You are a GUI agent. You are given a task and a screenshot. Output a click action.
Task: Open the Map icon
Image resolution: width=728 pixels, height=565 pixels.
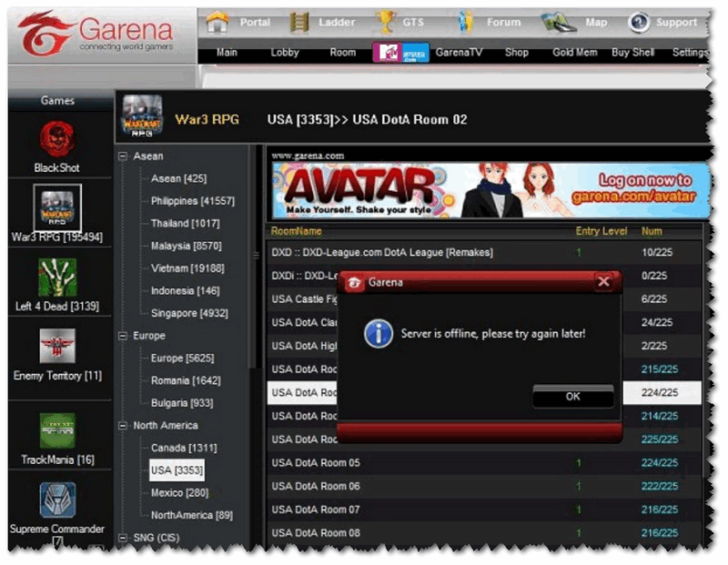(558, 22)
